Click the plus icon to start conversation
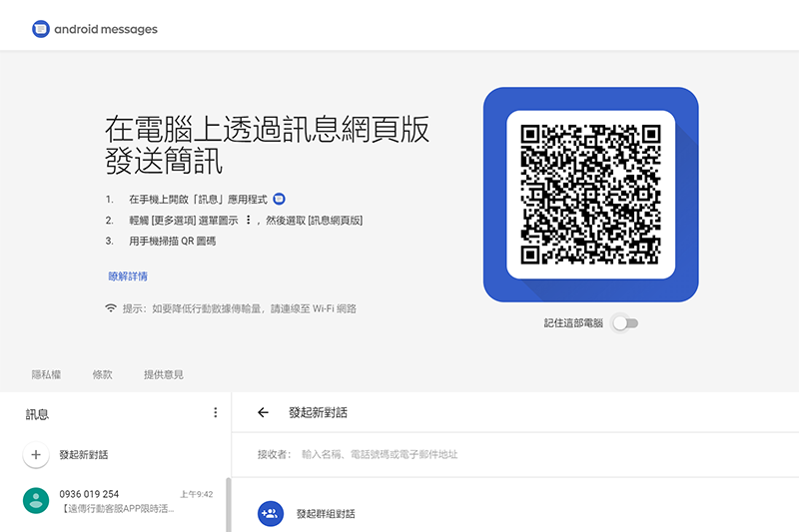 pyautogui.click(x=36, y=454)
